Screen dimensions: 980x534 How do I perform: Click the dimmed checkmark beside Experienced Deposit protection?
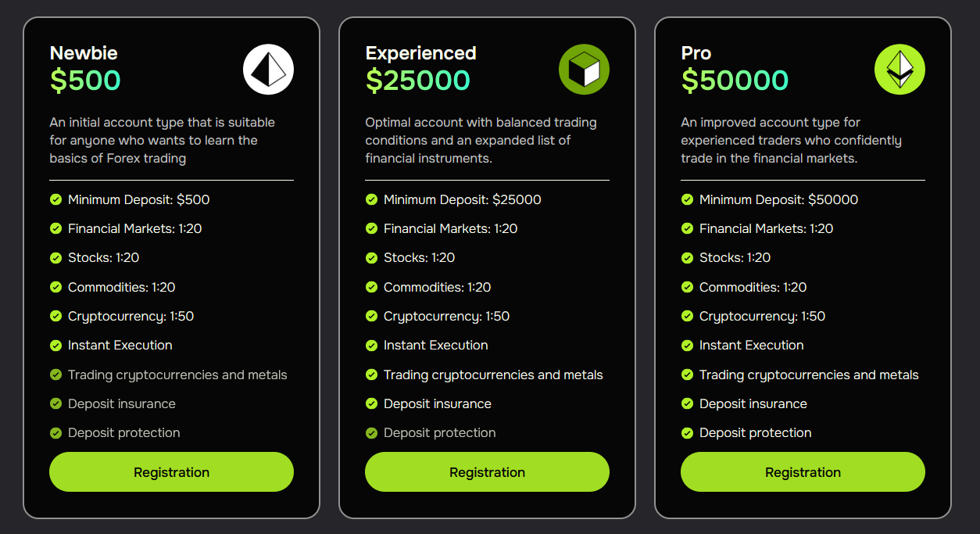371,433
